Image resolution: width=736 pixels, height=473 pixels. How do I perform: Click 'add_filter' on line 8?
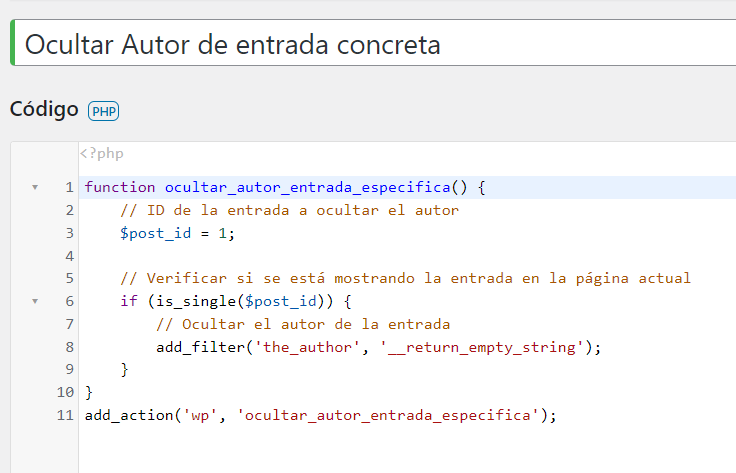200,347
